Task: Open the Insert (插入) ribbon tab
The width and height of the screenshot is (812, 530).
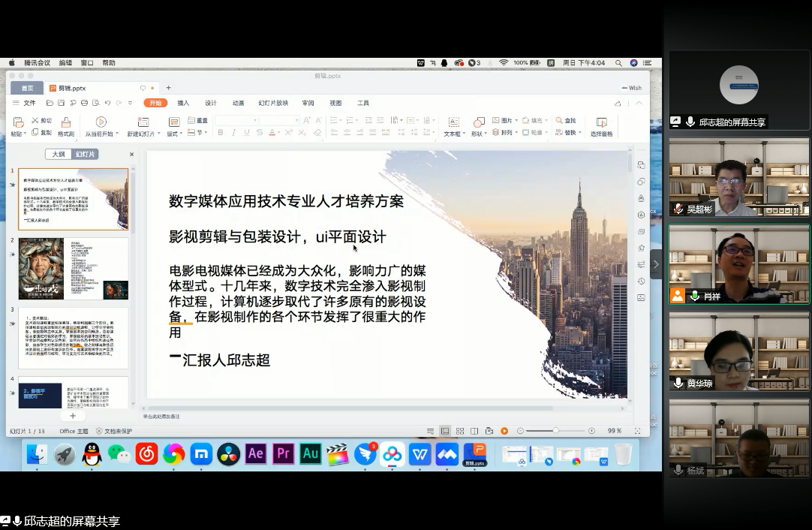Action: click(183, 103)
